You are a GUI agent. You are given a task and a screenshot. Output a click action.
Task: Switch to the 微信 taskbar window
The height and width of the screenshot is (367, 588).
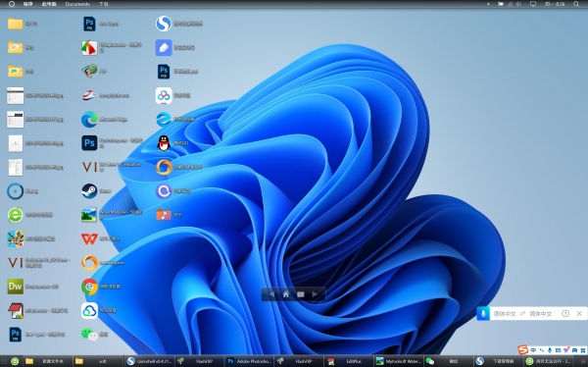449,361
